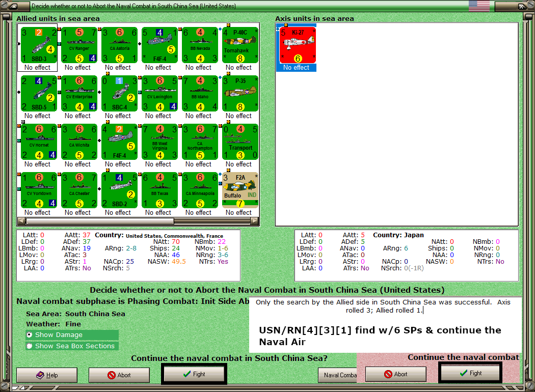Select the BB Idaho battleship unit
The width and height of the screenshot is (535, 392).
[200, 94]
